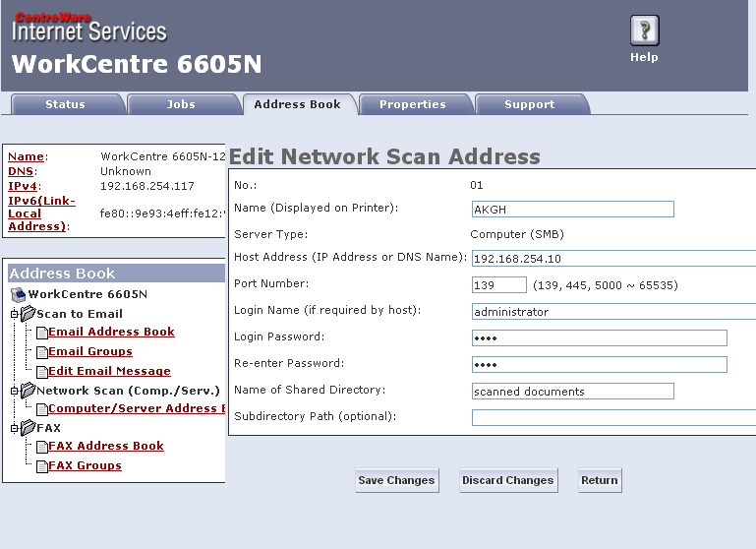This screenshot has width=756, height=549.
Task: Click the page icon beside Email Groups
Action: point(42,352)
